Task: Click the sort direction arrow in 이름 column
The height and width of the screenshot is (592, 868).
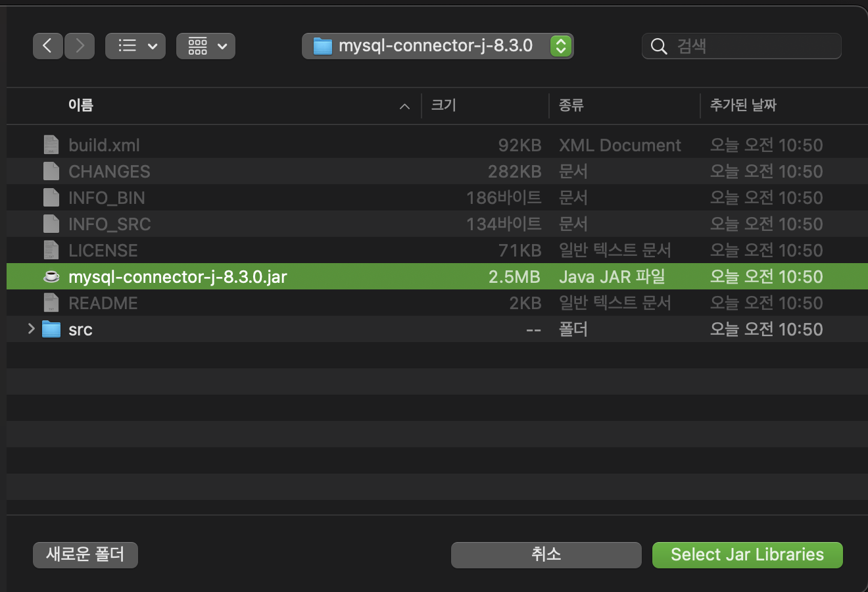Action: tap(404, 106)
